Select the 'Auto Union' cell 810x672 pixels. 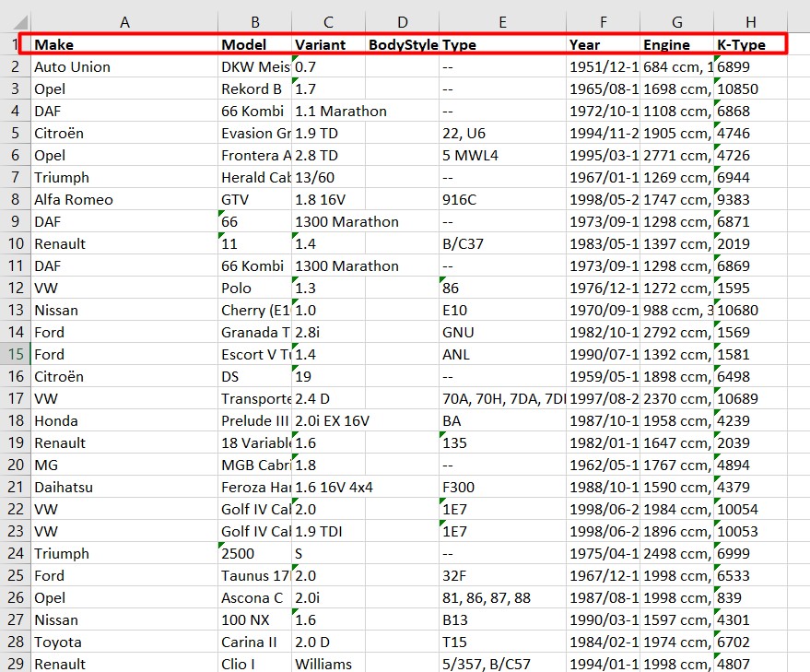[124, 66]
